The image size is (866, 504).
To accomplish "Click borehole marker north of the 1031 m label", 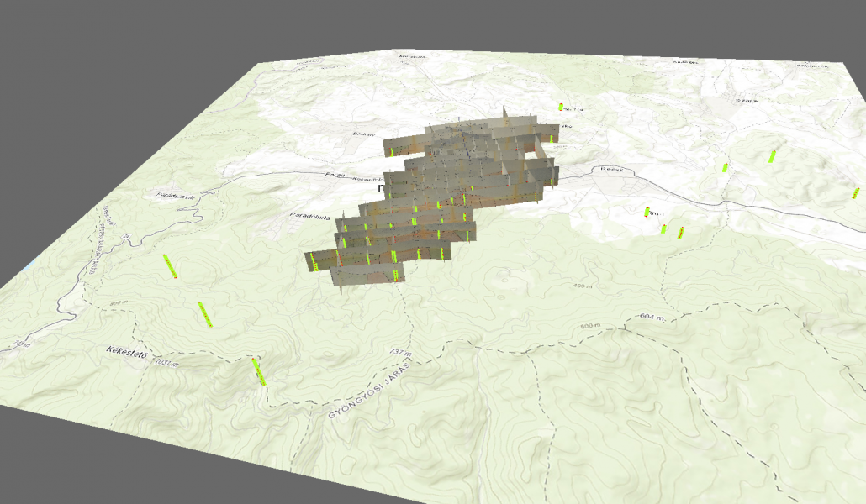I will (204, 313).
